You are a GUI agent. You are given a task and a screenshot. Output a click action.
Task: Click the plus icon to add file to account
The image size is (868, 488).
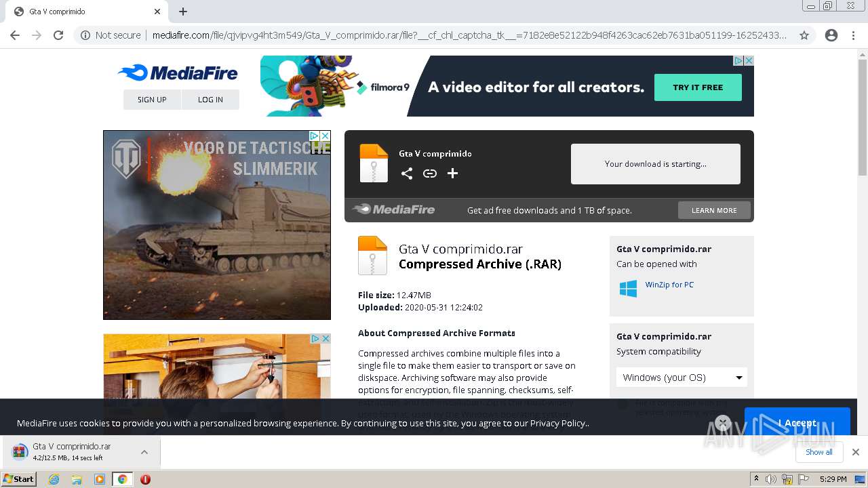point(452,174)
